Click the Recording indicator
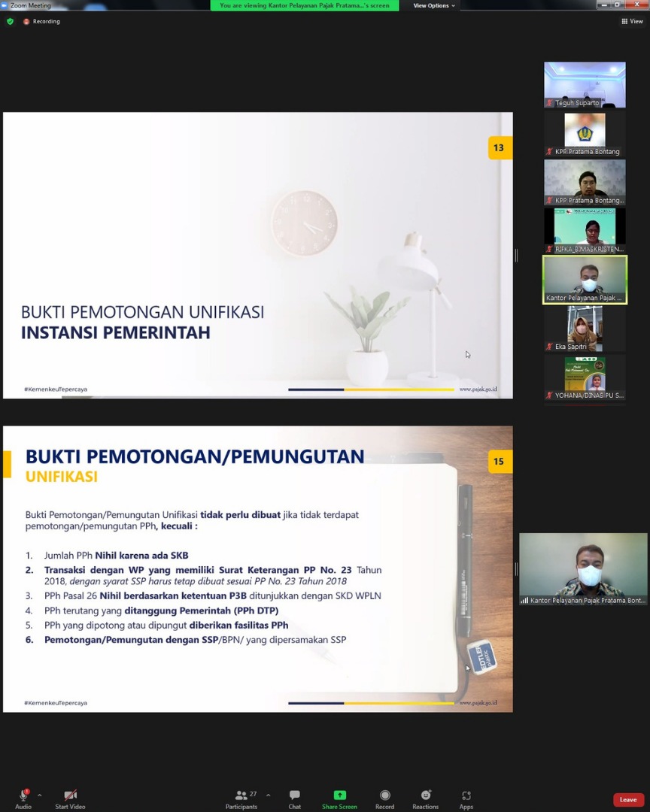 [x=41, y=21]
